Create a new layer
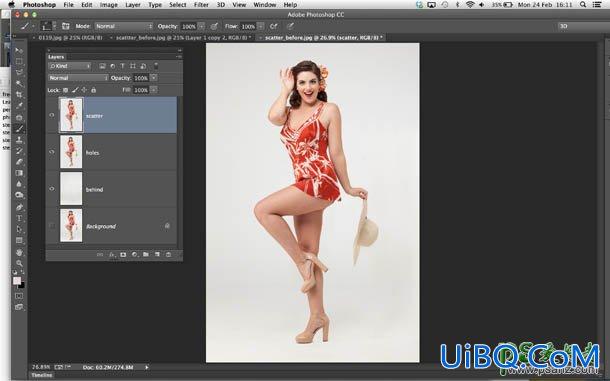The width and height of the screenshot is (610, 381). [157, 255]
